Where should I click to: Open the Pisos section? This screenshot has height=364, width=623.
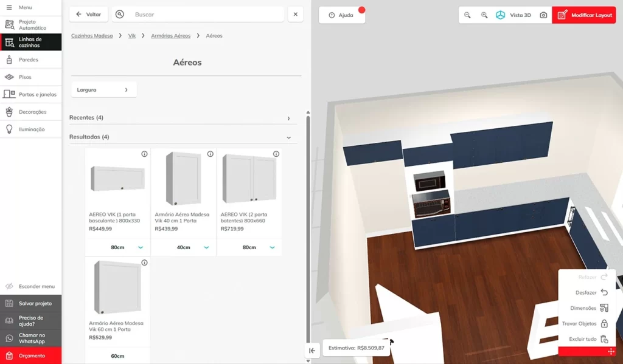click(x=30, y=77)
